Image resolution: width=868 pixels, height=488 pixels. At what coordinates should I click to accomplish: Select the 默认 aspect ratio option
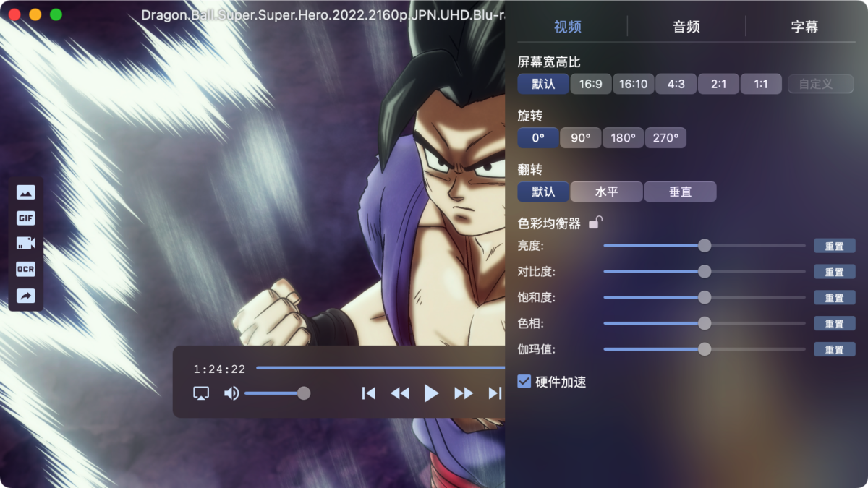pos(543,84)
